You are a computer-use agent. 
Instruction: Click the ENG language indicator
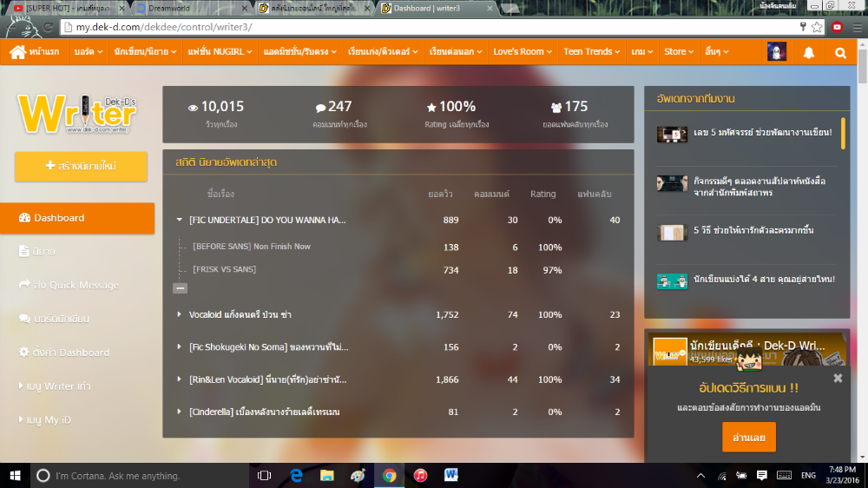[x=808, y=475]
